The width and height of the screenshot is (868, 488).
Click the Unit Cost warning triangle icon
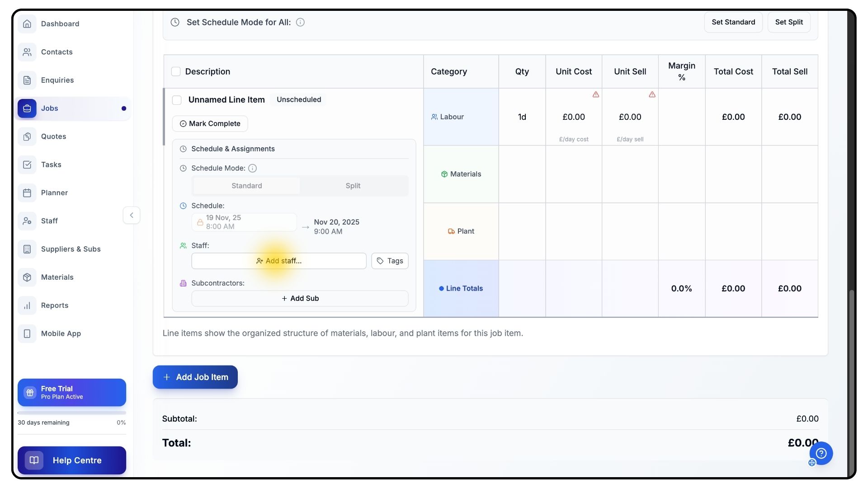click(596, 94)
